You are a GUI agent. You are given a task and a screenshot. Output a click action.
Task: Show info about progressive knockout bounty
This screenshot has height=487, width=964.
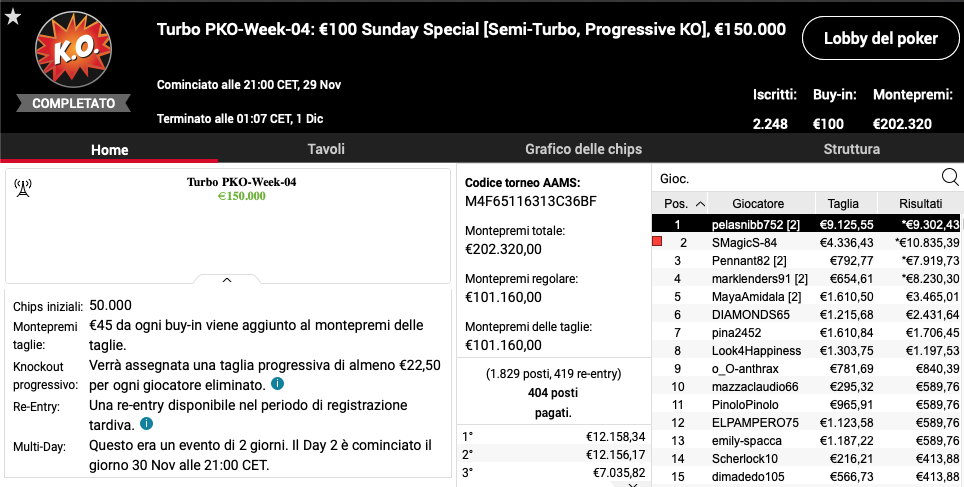tap(278, 384)
